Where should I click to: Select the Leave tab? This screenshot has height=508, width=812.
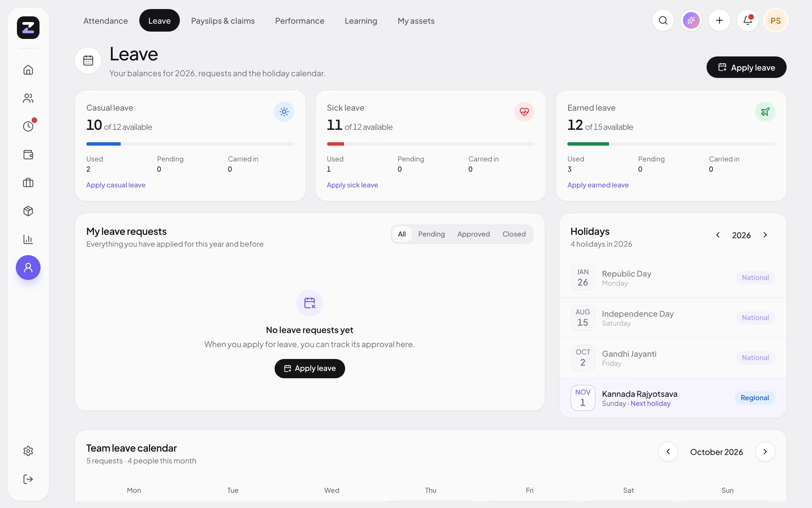pyautogui.click(x=159, y=21)
